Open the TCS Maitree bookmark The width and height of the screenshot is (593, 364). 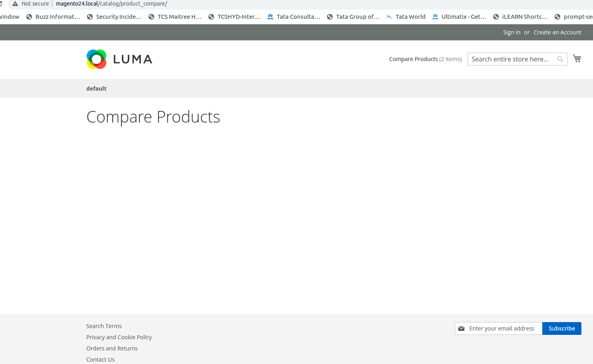(175, 17)
